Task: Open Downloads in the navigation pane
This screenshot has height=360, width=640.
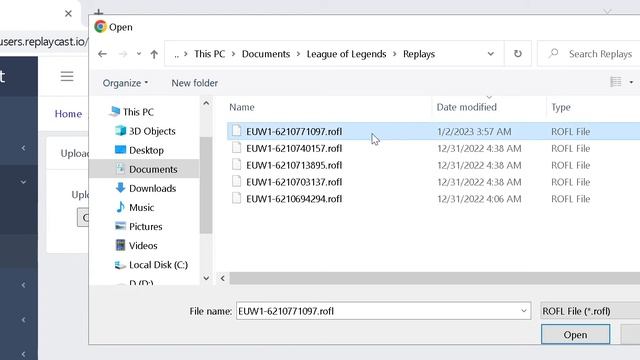Action: pos(152,188)
